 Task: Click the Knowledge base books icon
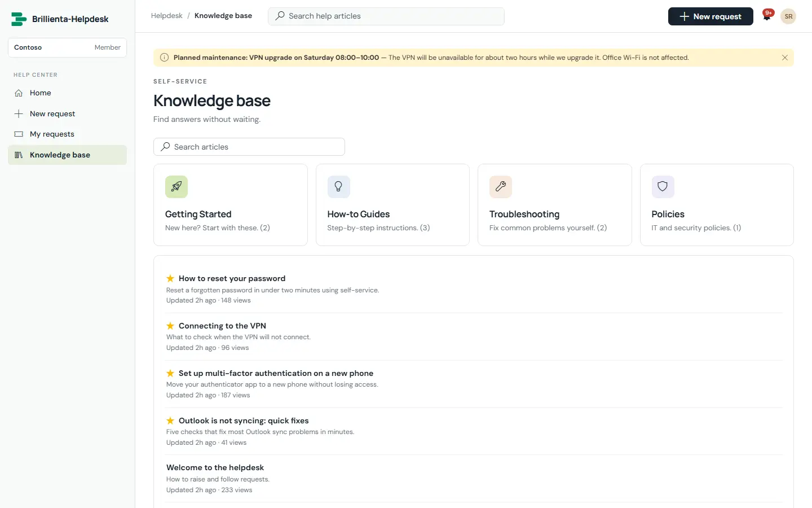pyautogui.click(x=19, y=155)
